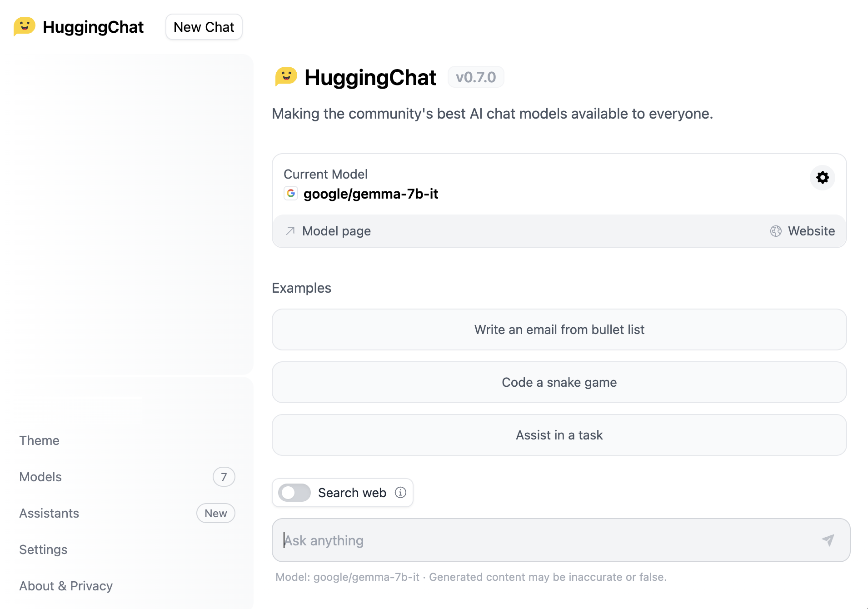The width and height of the screenshot is (868, 609).
Task: Pick the 'Assist in a task' example
Action: 559,435
